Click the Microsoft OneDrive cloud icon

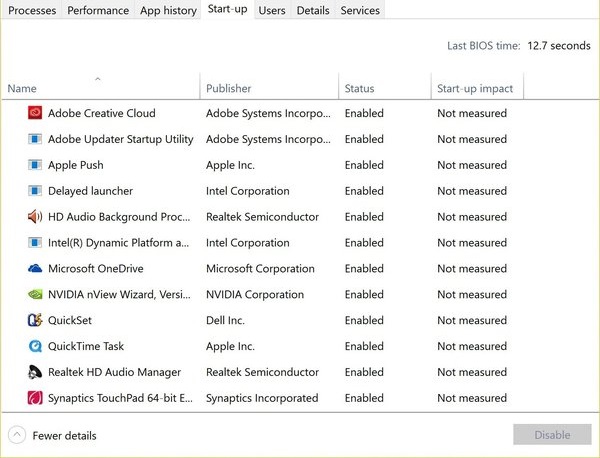coord(35,268)
